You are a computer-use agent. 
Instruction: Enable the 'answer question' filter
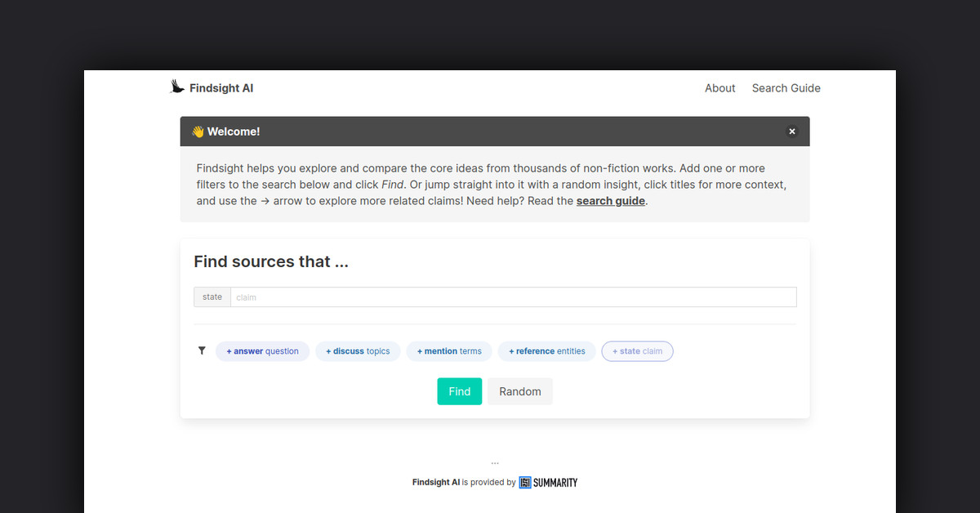pos(262,350)
